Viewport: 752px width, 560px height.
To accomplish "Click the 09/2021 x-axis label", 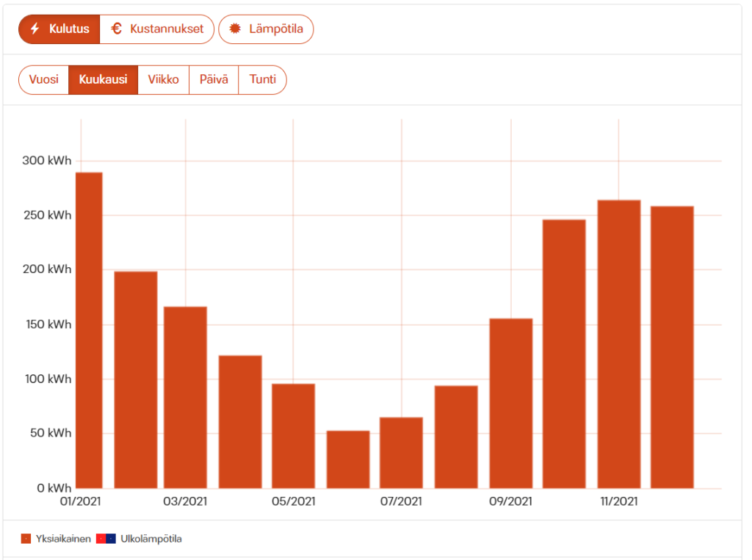I will pyautogui.click(x=511, y=501).
